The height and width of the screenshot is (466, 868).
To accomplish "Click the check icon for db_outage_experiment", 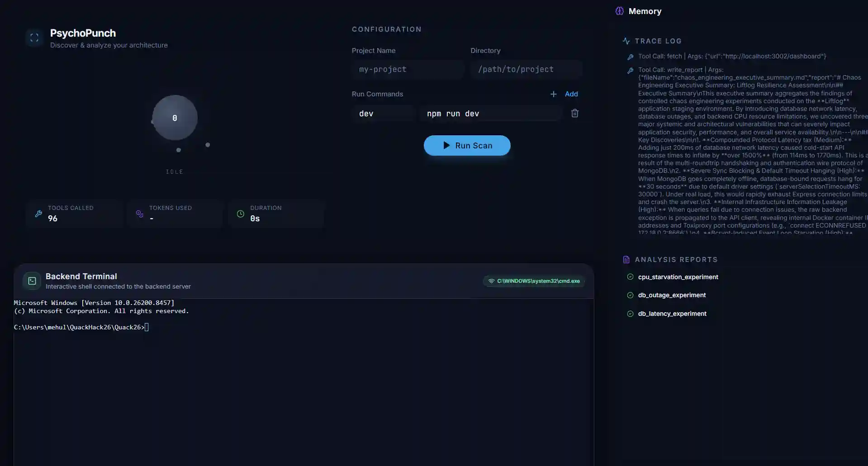I will click(630, 295).
